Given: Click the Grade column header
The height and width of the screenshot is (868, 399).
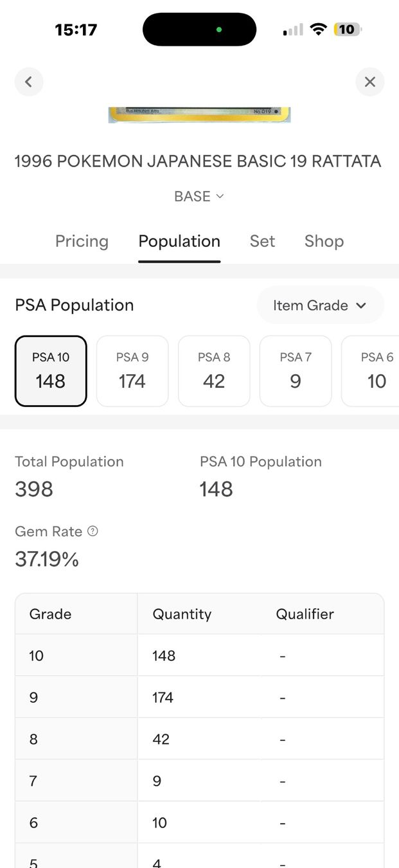Looking at the screenshot, I should 50,614.
